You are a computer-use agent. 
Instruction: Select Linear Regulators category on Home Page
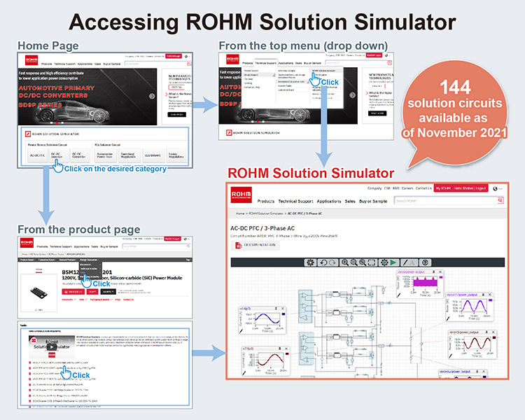[x=176, y=155]
